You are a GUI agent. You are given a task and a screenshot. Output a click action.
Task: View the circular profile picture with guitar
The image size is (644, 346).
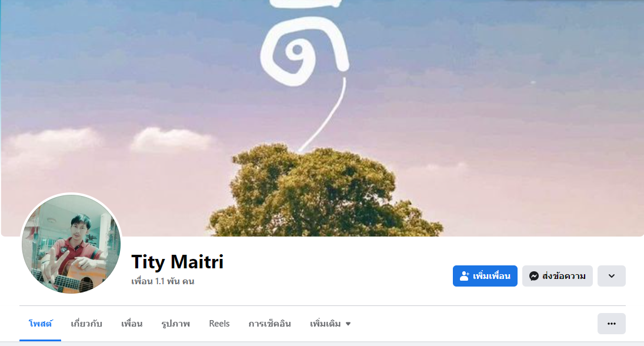(x=71, y=244)
